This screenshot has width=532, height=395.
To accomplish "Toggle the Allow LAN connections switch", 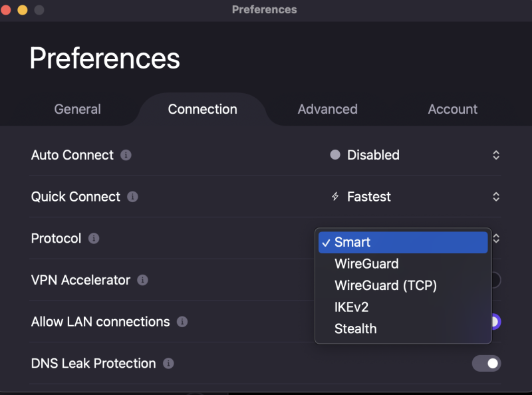I will point(495,322).
